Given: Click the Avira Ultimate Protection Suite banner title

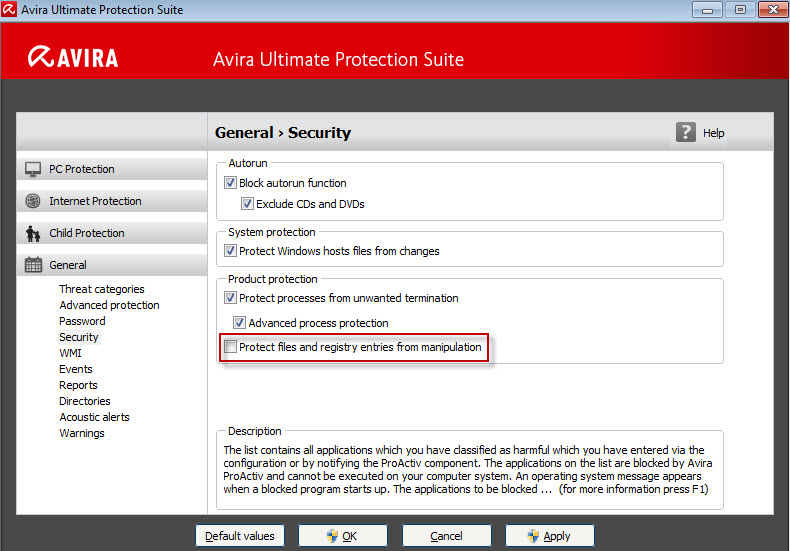Looking at the screenshot, I should pos(338,59).
